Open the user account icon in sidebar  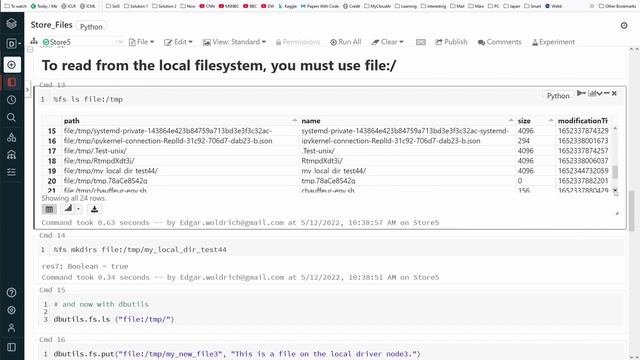(11, 328)
